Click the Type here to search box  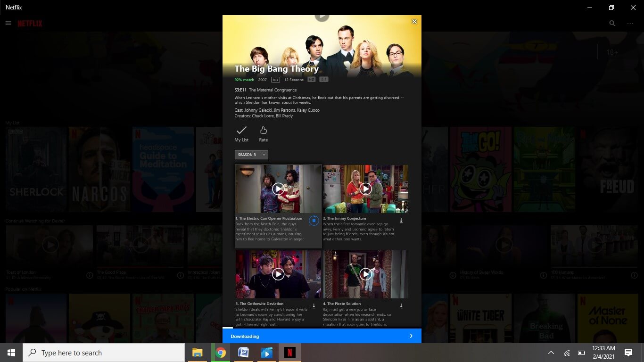tap(104, 353)
